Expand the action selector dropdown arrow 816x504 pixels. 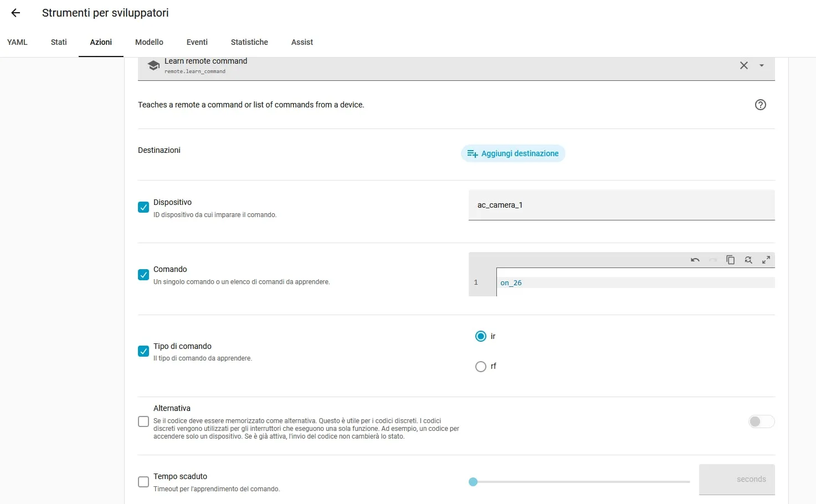click(762, 65)
